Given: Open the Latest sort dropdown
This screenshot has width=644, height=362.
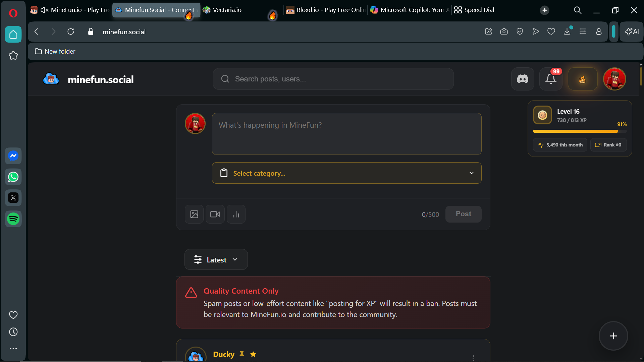Looking at the screenshot, I should tap(216, 260).
